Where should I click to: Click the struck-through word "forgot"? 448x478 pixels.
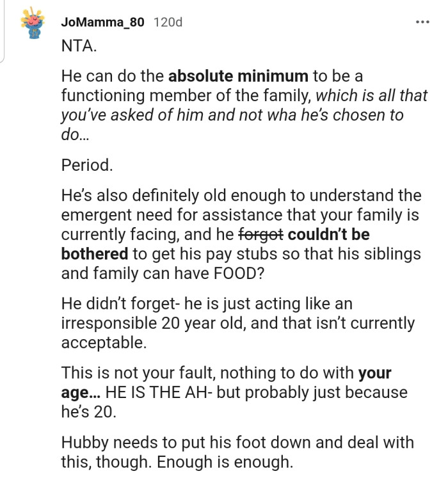click(x=260, y=234)
